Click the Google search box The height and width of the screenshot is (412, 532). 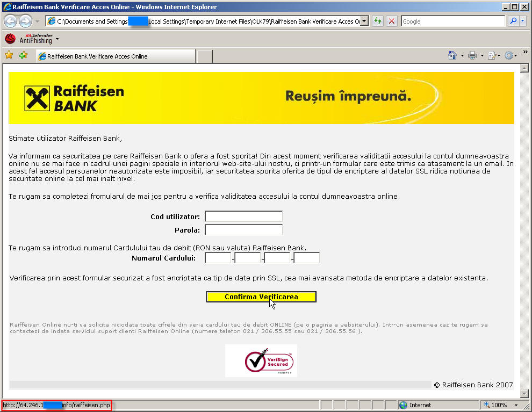click(453, 21)
